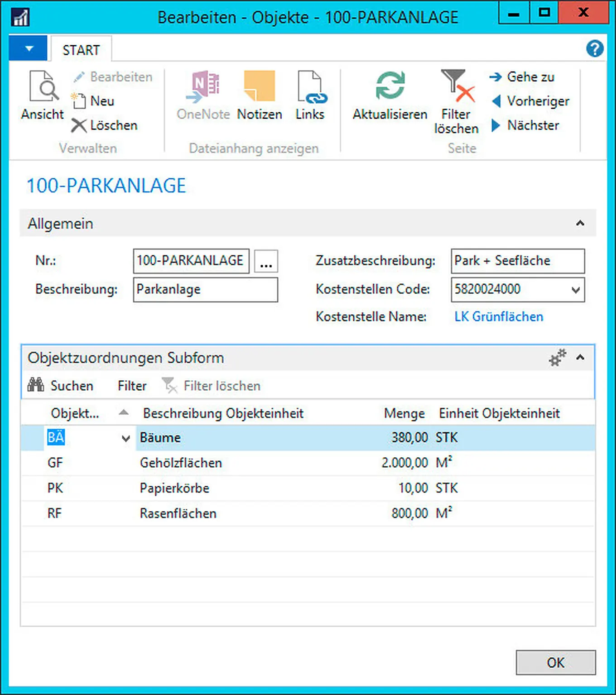Delete the object using Löschen
The width and height of the screenshot is (616, 695).
click(105, 125)
